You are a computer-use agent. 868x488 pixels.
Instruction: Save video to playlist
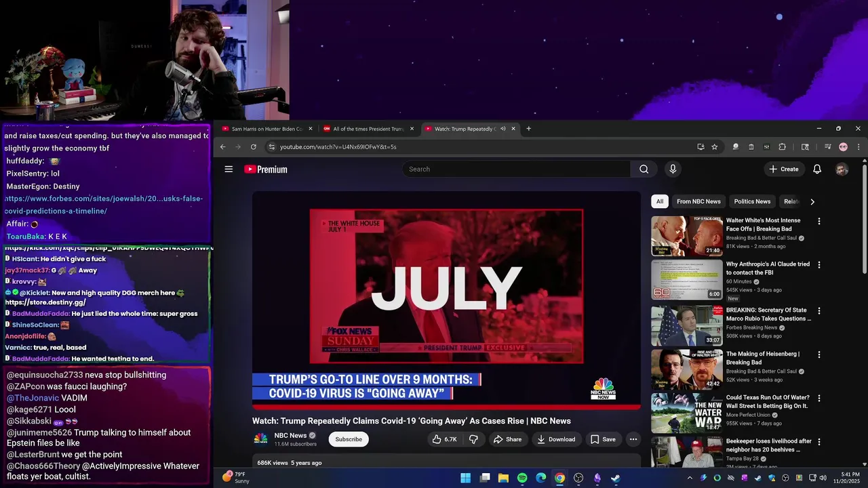(603, 439)
